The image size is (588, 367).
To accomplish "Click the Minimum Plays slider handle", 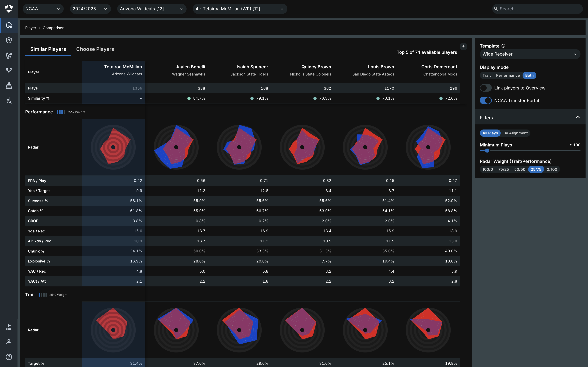I will coord(487,150).
